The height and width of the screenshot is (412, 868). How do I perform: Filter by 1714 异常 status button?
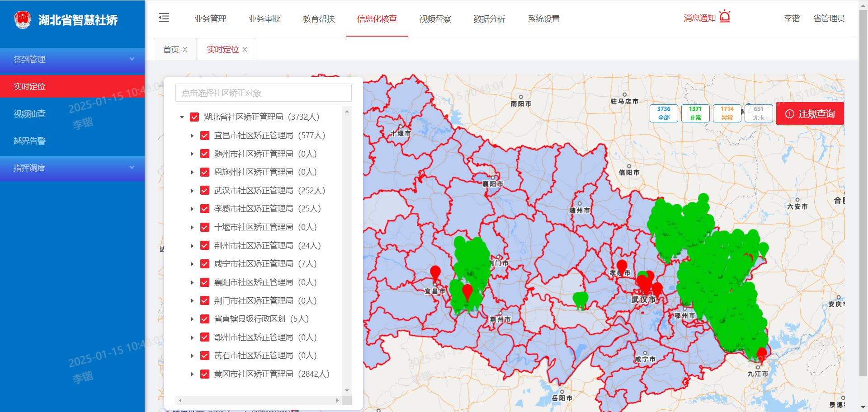727,113
